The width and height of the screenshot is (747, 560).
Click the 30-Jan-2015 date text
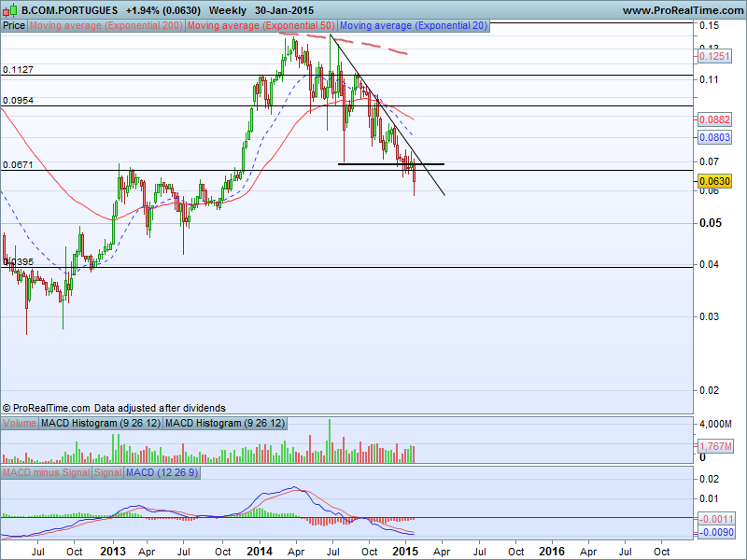[284, 10]
